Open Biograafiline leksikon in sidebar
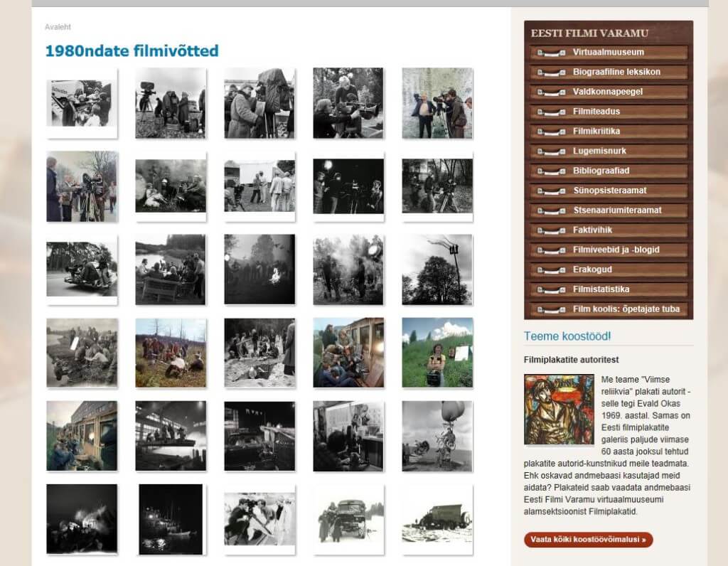728x566 pixels. pos(609,72)
